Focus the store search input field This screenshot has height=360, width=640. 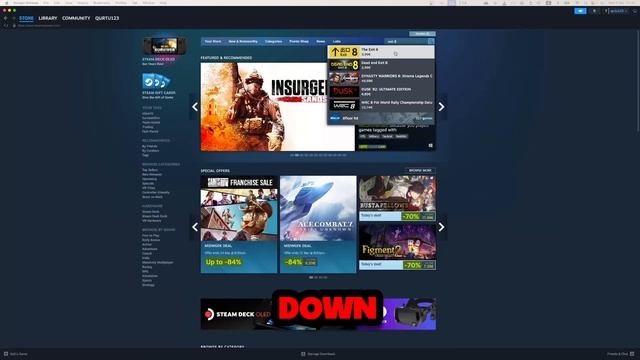(406, 41)
